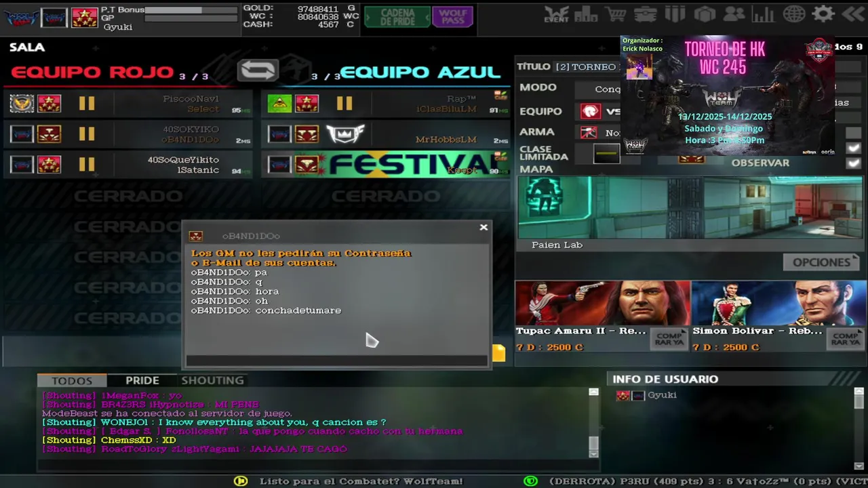Open the MODO selector field
Image resolution: width=868 pixels, height=488 pixels.
[597, 89]
